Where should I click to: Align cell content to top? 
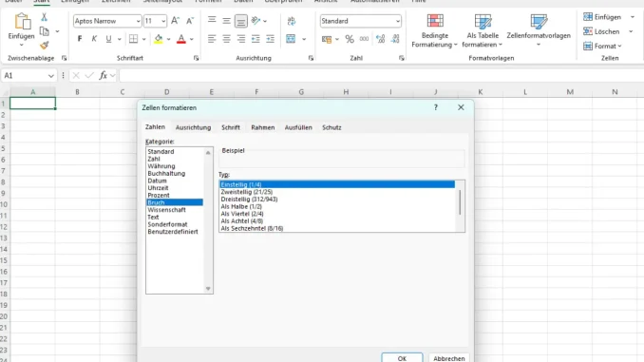(212, 21)
